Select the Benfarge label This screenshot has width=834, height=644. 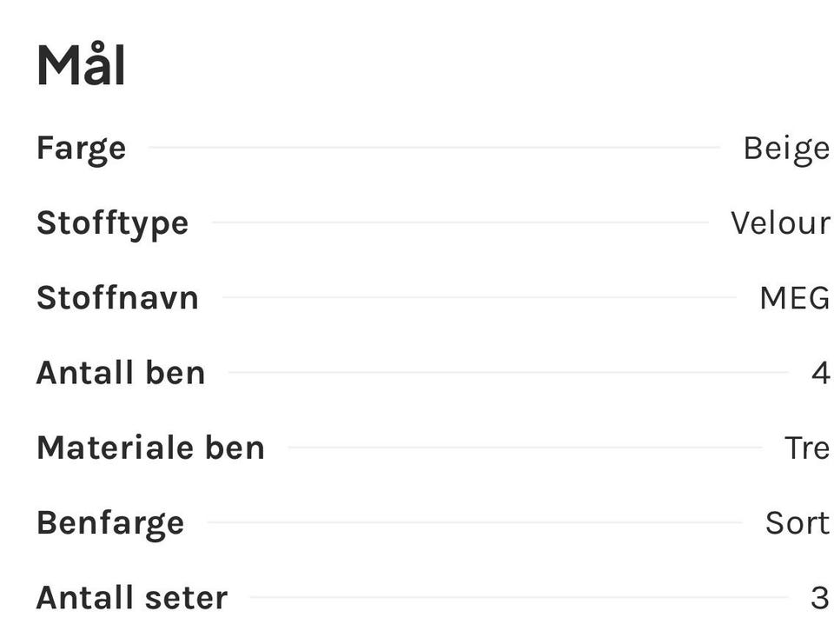pos(110,524)
